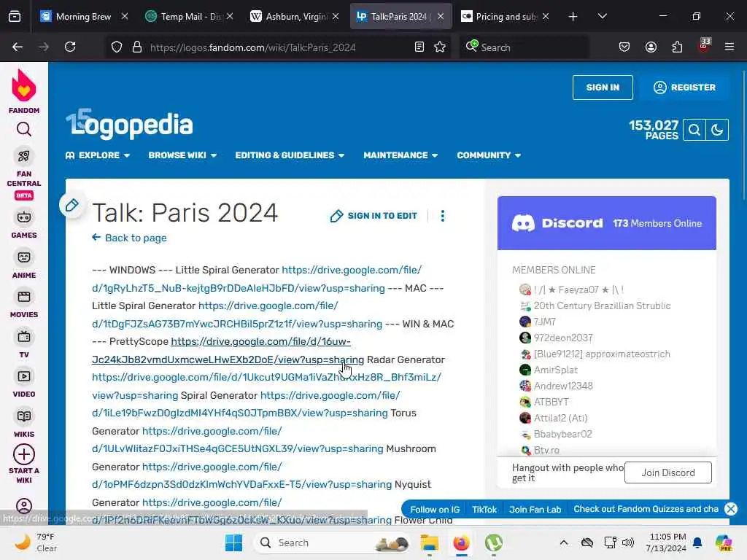
Task: Click the taskbar Search box
Action: (332, 542)
